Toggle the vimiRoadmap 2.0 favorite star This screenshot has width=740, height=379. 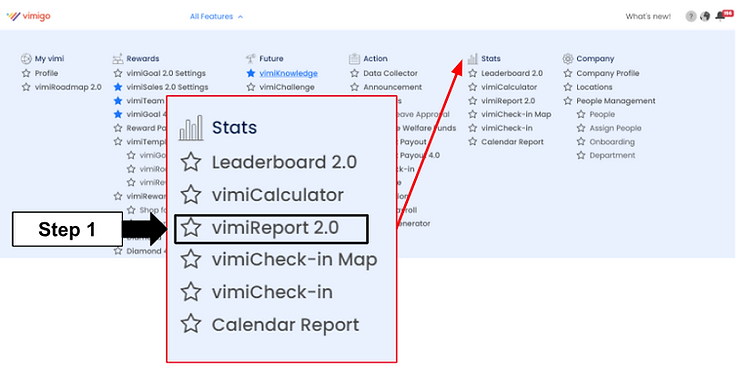26,87
